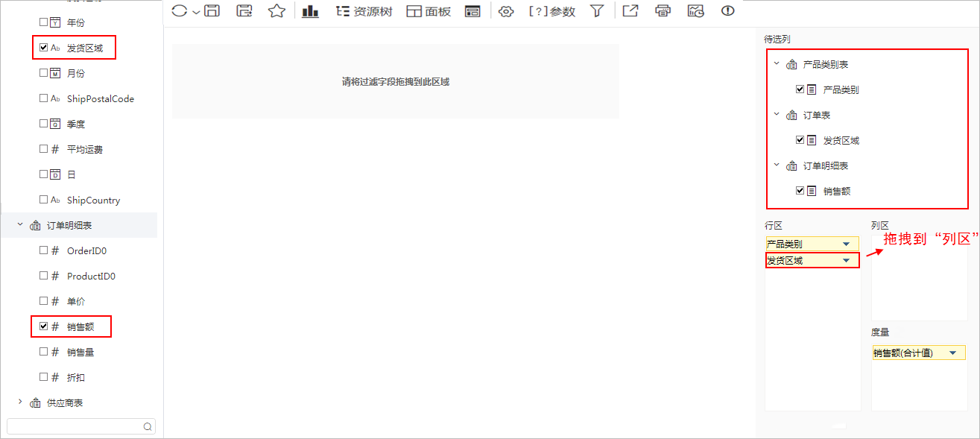Open the refresh dropdown arrow

[196, 12]
